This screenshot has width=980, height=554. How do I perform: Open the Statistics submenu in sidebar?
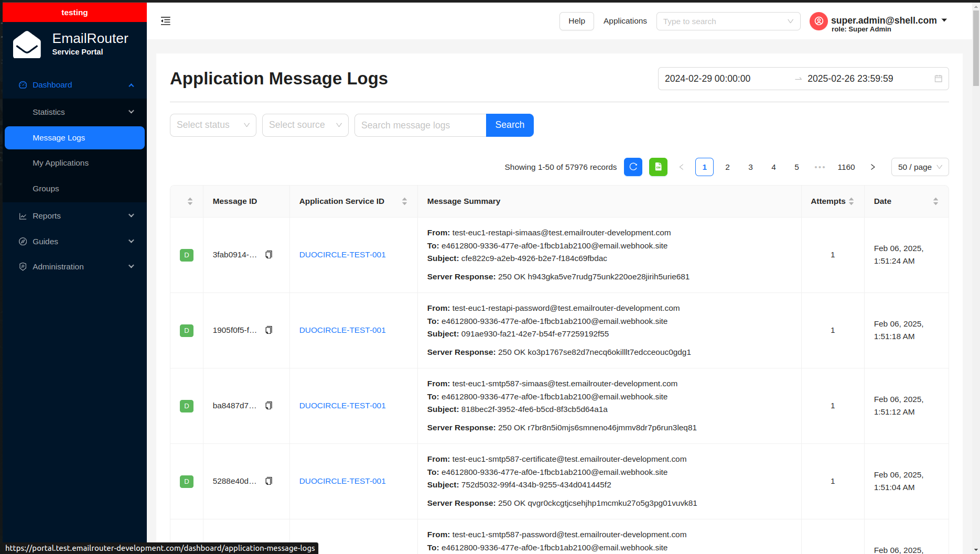(x=49, y=112)
